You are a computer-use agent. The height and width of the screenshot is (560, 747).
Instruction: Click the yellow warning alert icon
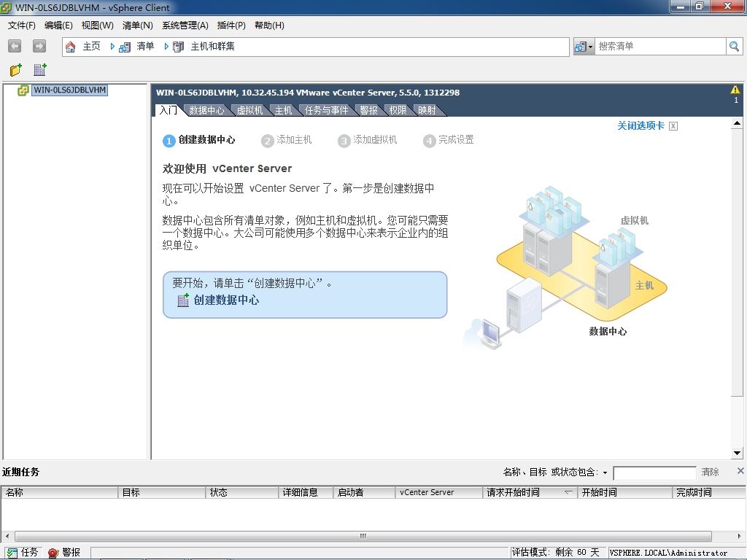[735, 90]
